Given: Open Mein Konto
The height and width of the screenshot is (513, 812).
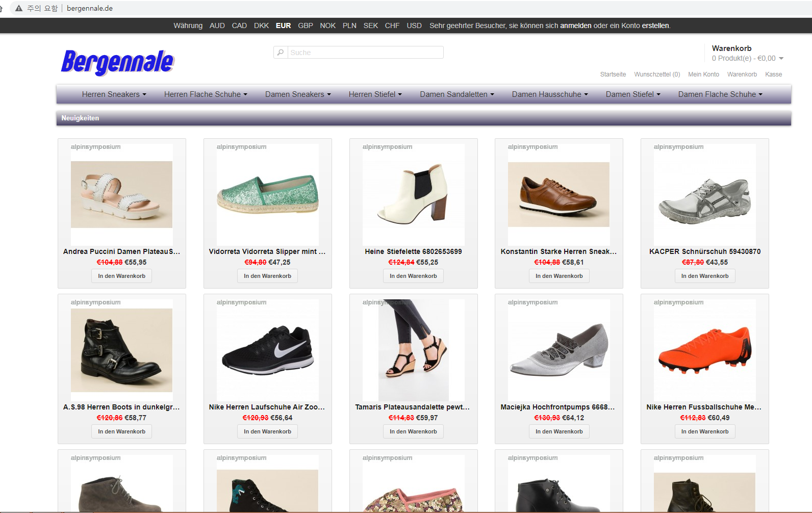Looking at the screenshot, I should [703, 74].
